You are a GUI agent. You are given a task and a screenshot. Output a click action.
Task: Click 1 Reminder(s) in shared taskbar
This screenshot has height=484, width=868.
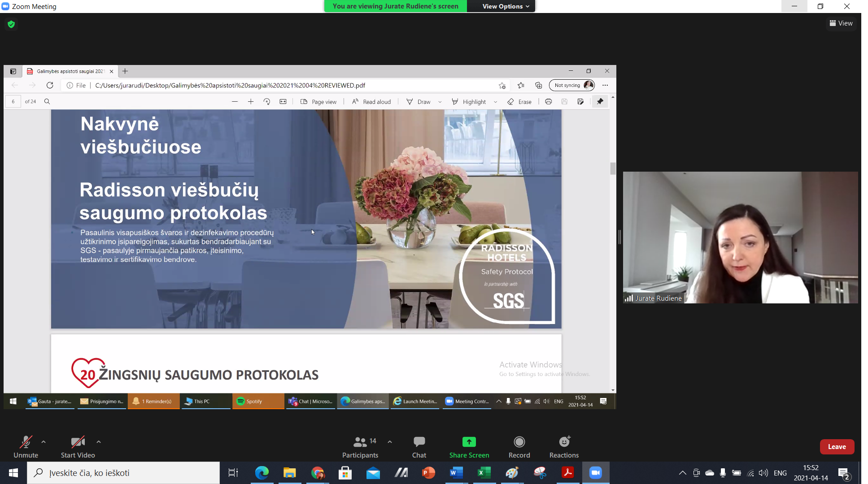[154, 402]
